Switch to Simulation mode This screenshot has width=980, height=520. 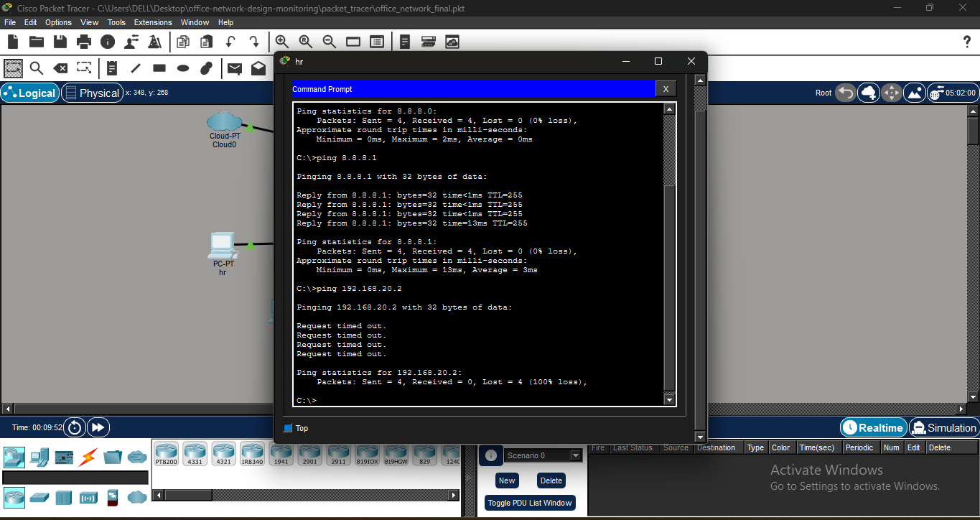click(x=943, y=427)
